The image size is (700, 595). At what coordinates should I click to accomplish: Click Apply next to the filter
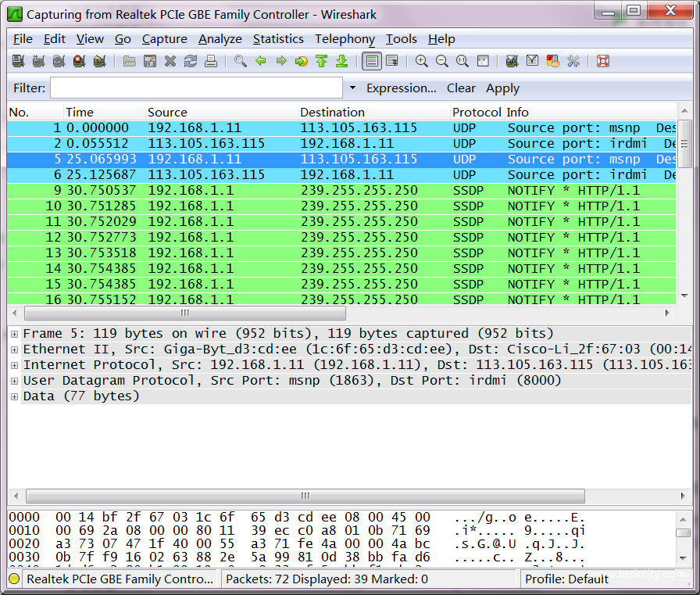click(x=502, y=88)
